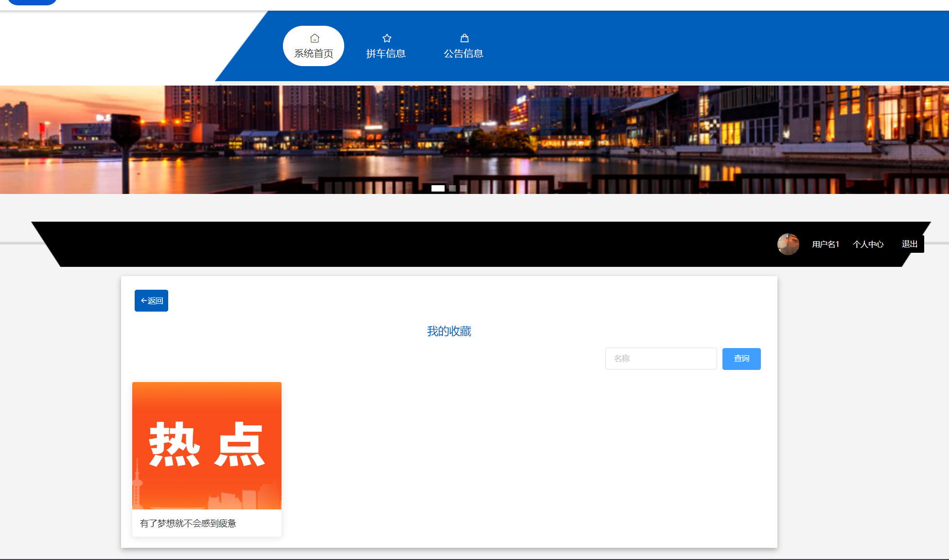Select the second carousel indicator dot
Screen dimensions: 949x560
(x=452, y=188)
